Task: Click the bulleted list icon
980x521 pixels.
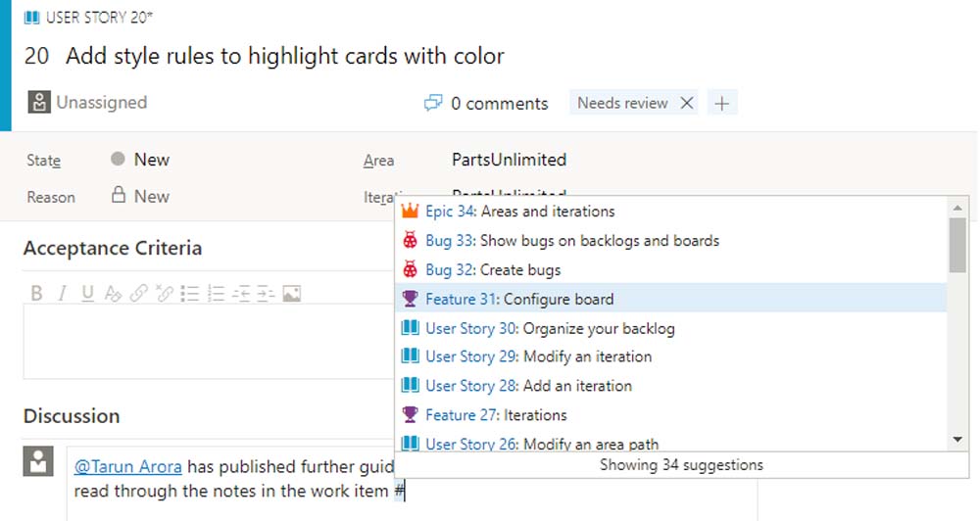Action: tap(190, 293)
